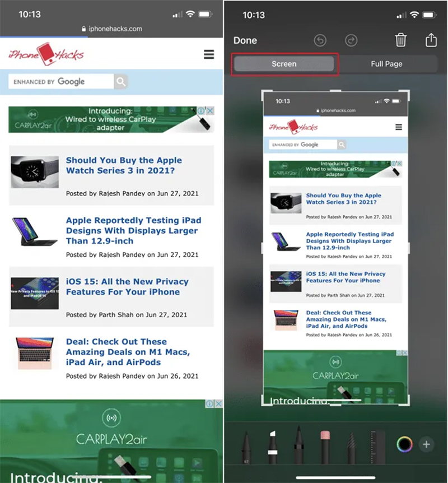Screen dimensions: 448x483
Task: Select the Screen tab
Action: point(284,64)
